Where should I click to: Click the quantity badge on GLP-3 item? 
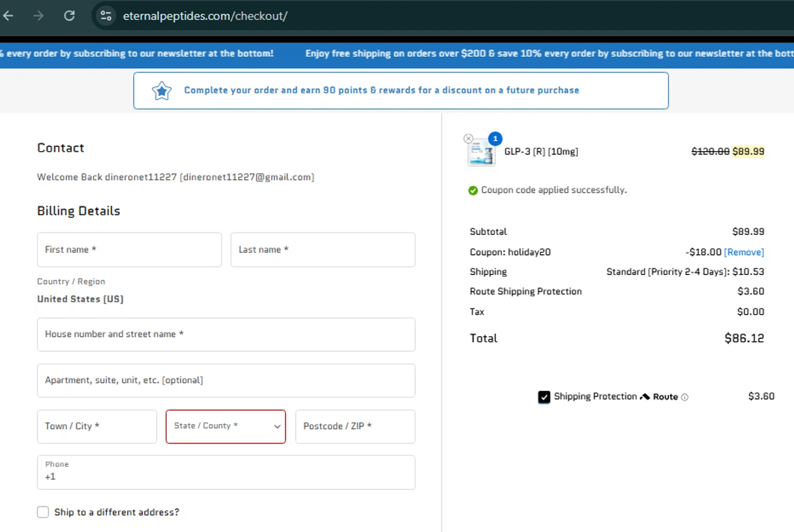(x=495, y=139)
